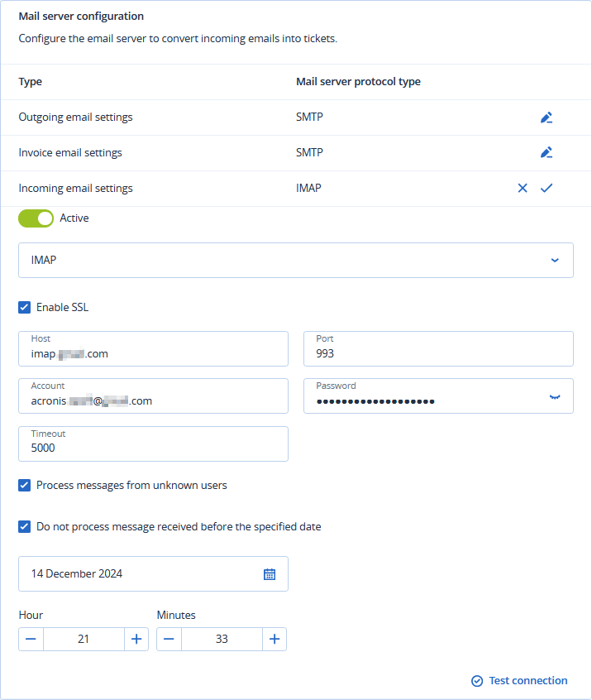Increase the Hour value with plus
592x700 pixels.
136,639
